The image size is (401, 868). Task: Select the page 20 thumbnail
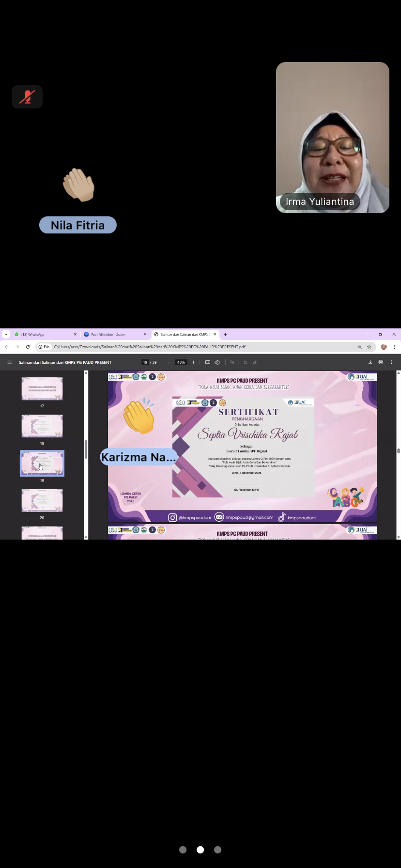click(x=42, y=500)
